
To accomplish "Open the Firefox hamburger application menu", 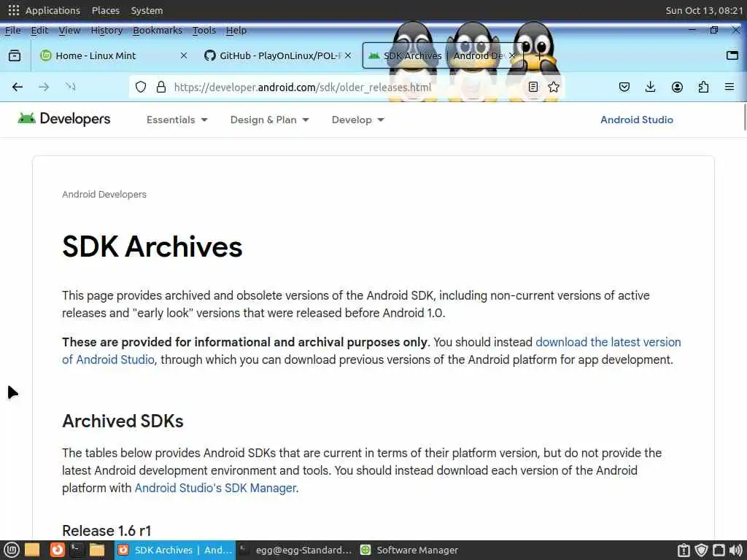I will pyautogui.click(x=729, y=87).
